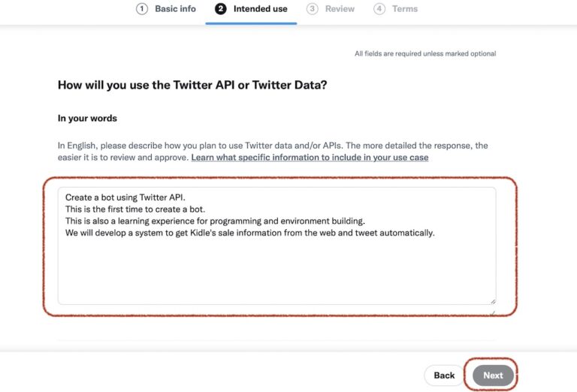Click inside the use case description text area
The height and width of the screenshot is (392, 577).
pos(276,270)
